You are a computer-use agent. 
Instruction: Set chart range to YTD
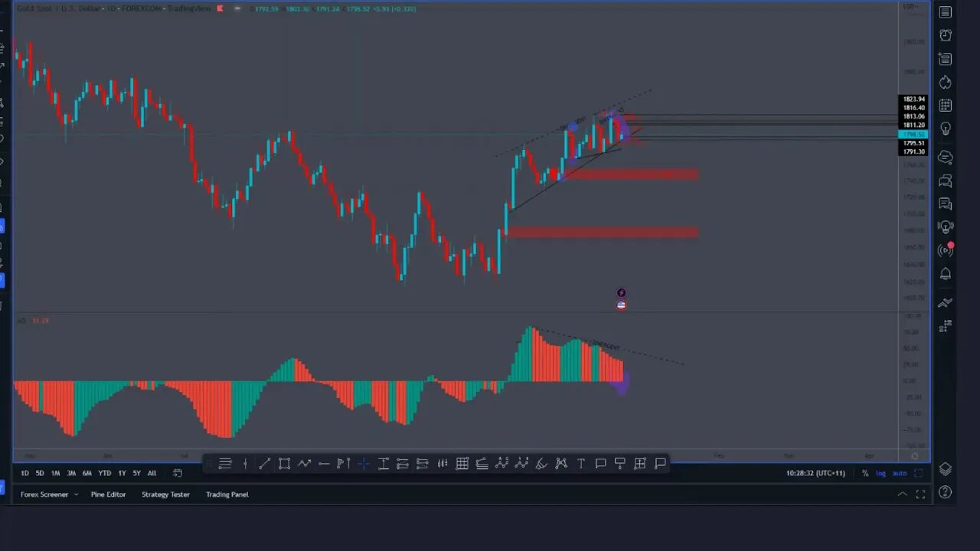(105, 473)
